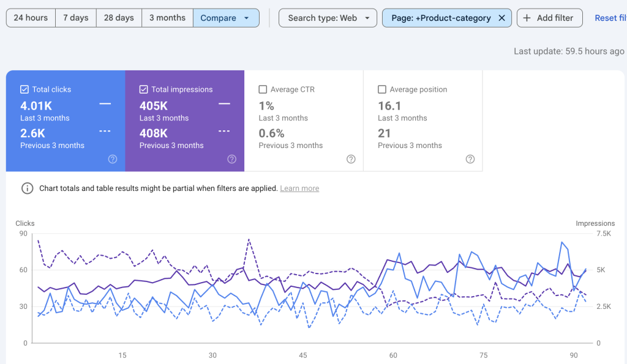Click the 4.01K clicks value
This screenshot has width=627, height=364.
click(x=36, y=106)
